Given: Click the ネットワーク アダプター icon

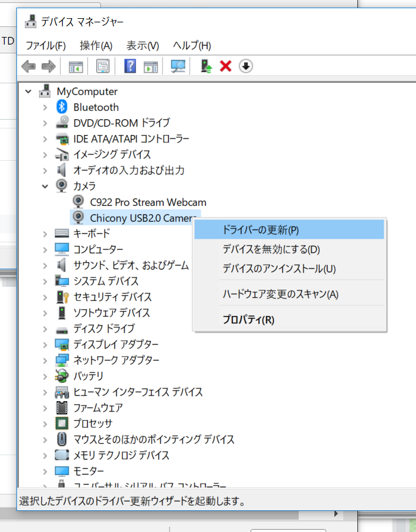Looking at the screenshot, I should coord(62,360).
